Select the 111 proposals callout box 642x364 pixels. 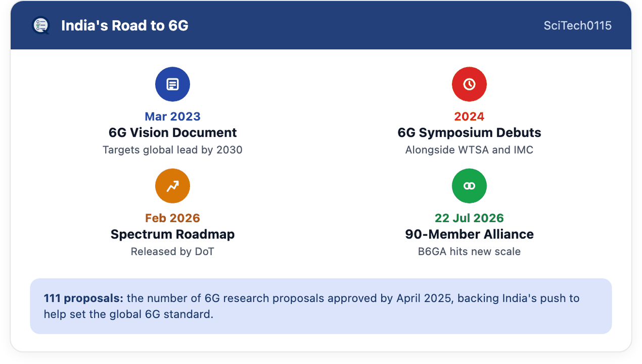coord(321,306)
